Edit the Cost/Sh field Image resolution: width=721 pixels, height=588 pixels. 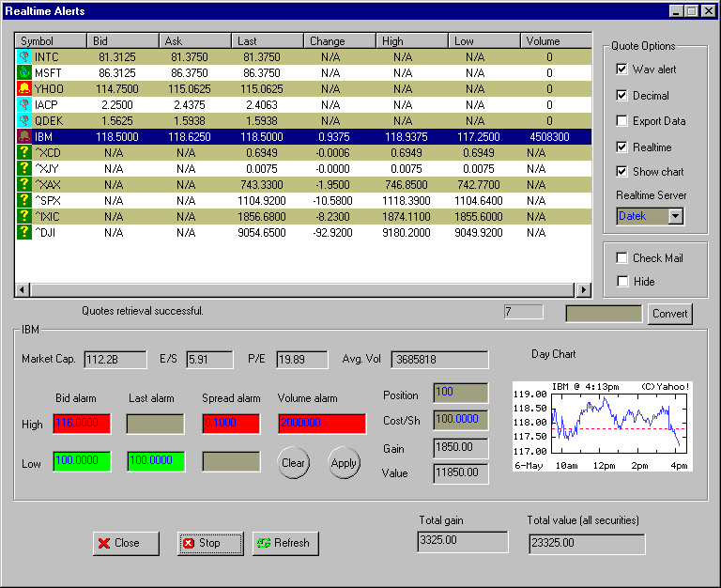pos(461,420)
